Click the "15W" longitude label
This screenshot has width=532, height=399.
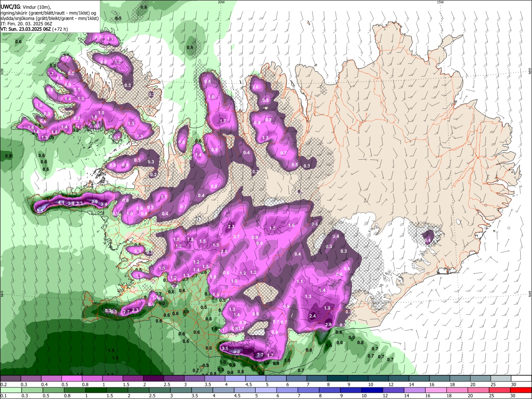pos(440,2)
